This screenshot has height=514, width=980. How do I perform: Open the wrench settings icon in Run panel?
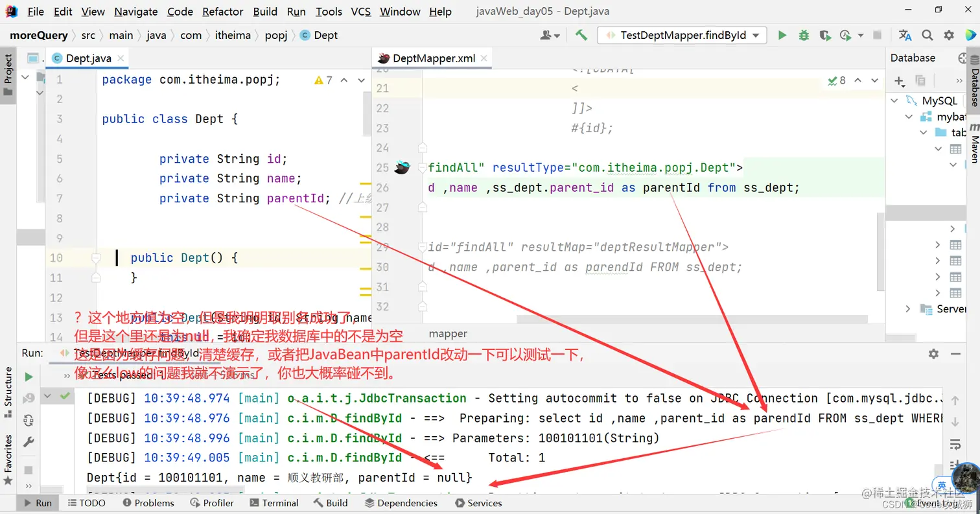(x=29, y=442)
